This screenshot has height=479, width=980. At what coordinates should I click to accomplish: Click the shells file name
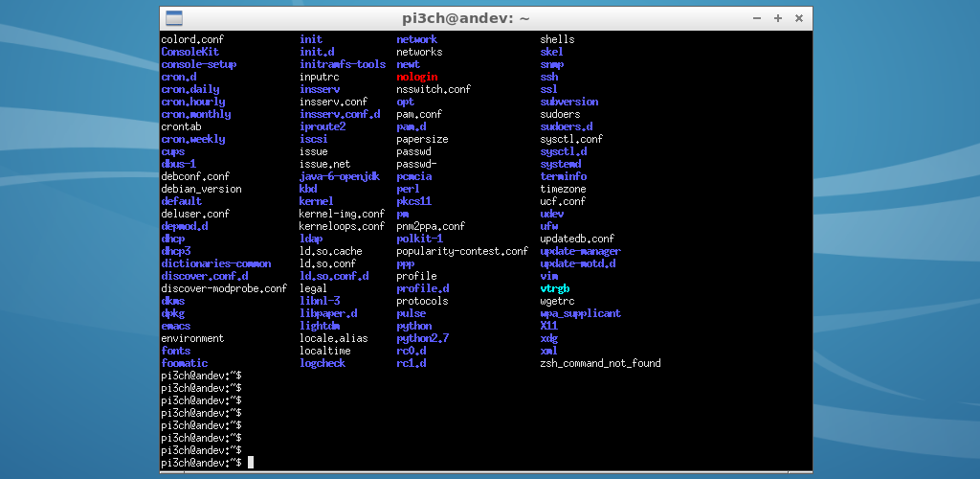pos(558,39)
